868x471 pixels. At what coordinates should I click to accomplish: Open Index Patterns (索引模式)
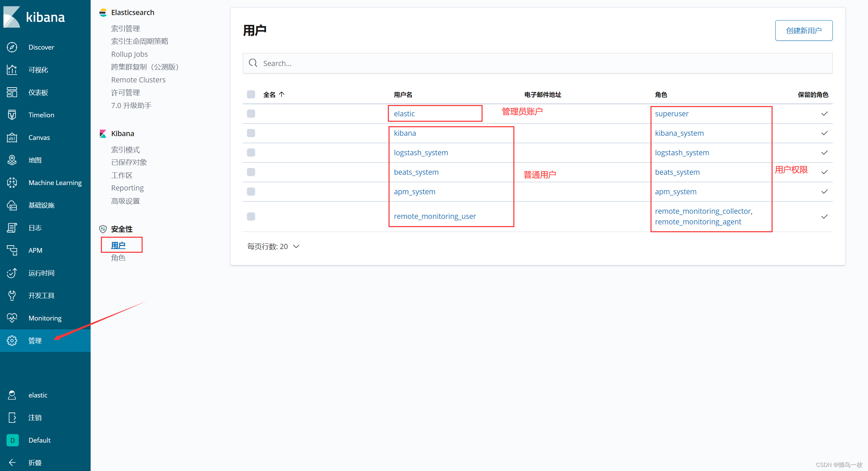coord(126,149)
